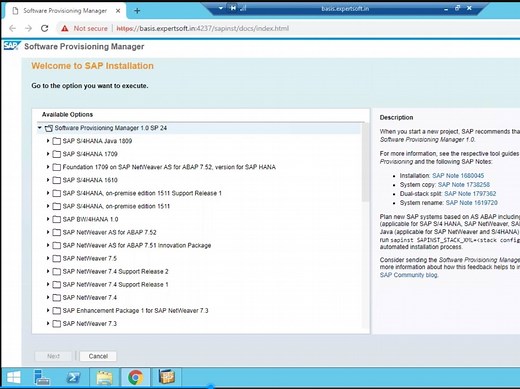Open the remote session bar dropdown arrow
The width and height of the screenshot is (520, 389).
(221, 7)
